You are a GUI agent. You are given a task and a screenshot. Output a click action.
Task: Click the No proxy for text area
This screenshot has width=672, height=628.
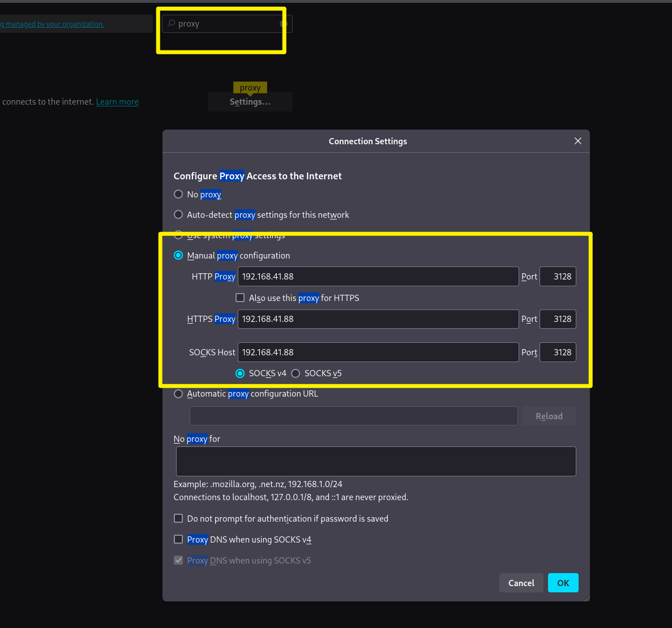click(376, 461)
